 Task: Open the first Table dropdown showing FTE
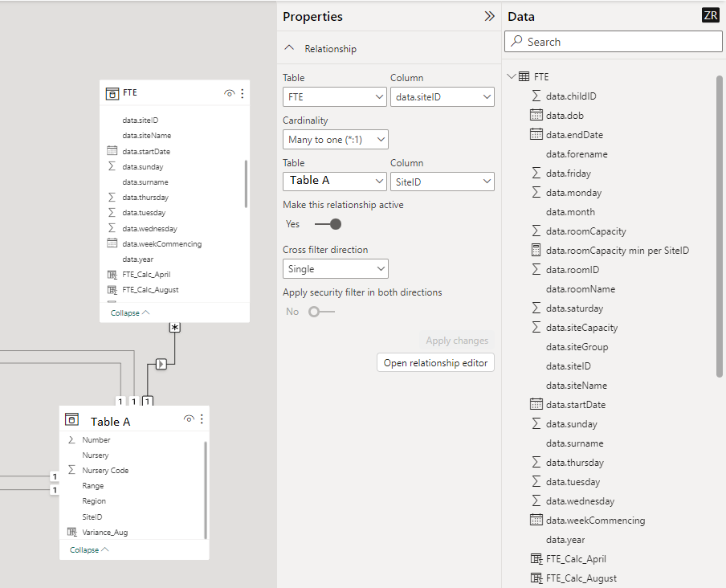(x=335, y=96)
